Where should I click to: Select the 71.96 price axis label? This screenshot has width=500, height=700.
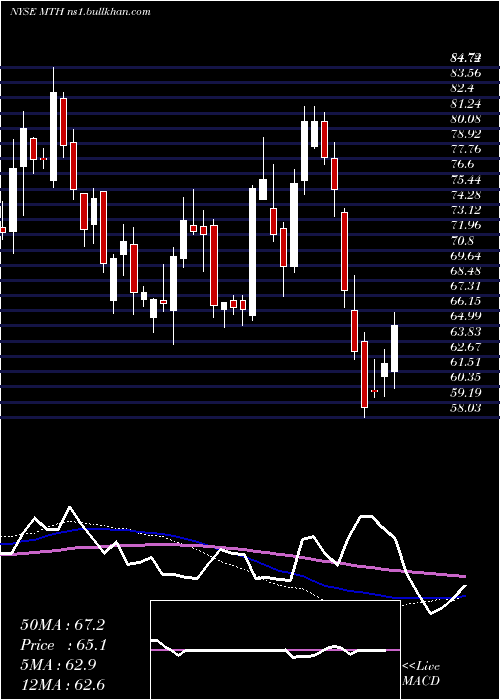click(466, 225)
